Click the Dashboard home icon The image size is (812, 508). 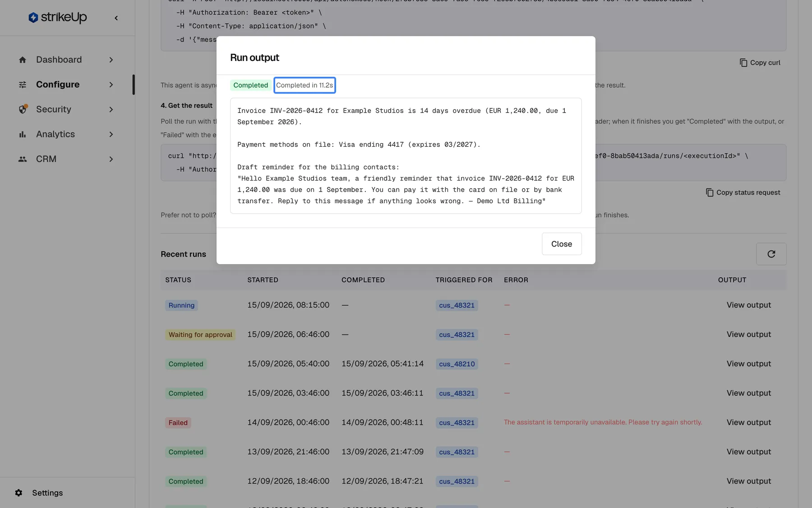[23, 60]
